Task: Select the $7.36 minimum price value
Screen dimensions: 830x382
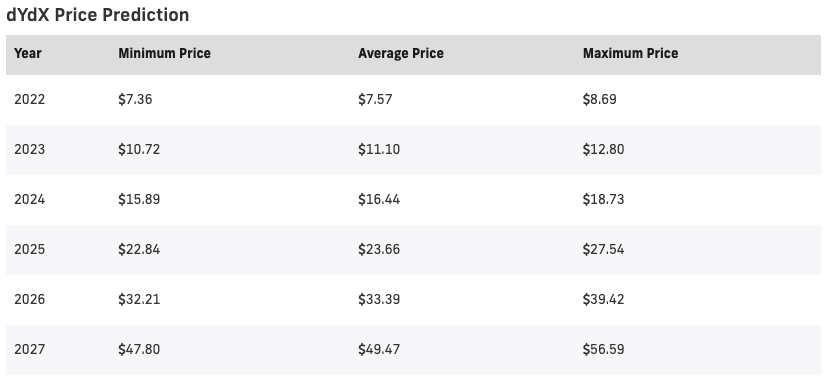Action: pyautogui.click(x=135, y=99)
